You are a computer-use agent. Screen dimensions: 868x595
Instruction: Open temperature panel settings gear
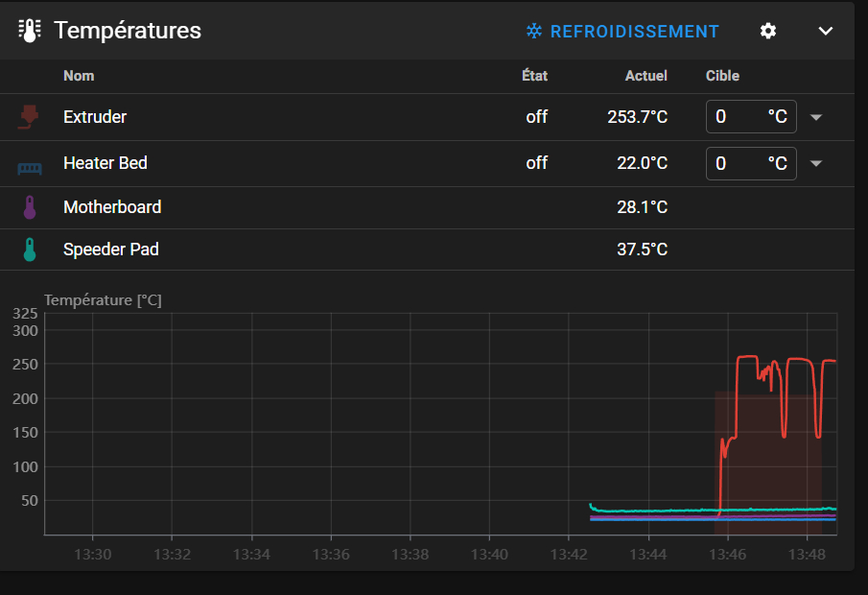pos(768,31)
